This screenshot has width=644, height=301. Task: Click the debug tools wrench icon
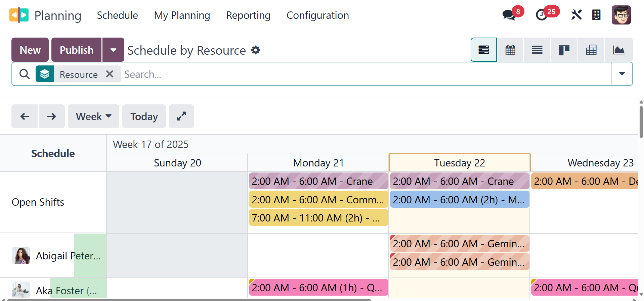pos(576,15)
